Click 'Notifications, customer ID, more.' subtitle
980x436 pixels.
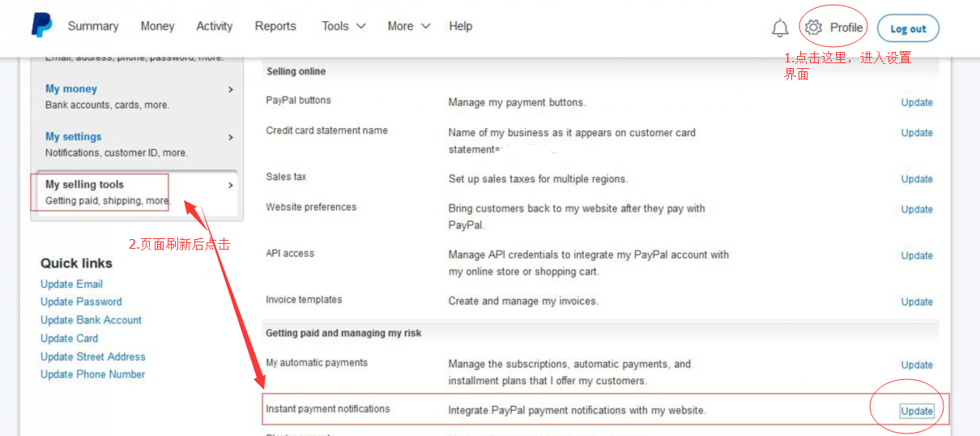pos(116,153)
